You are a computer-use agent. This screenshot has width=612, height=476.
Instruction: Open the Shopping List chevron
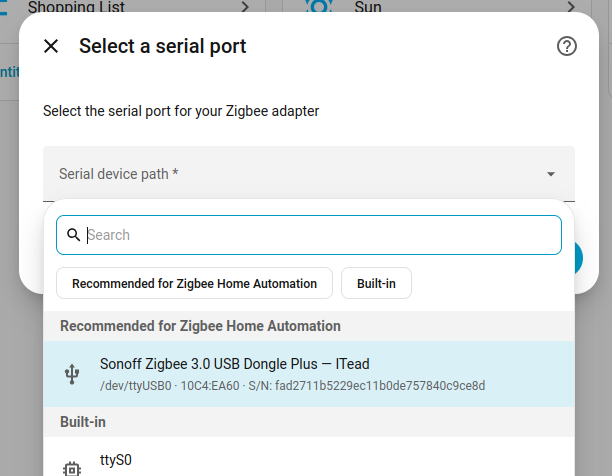[x=245, y=7]
